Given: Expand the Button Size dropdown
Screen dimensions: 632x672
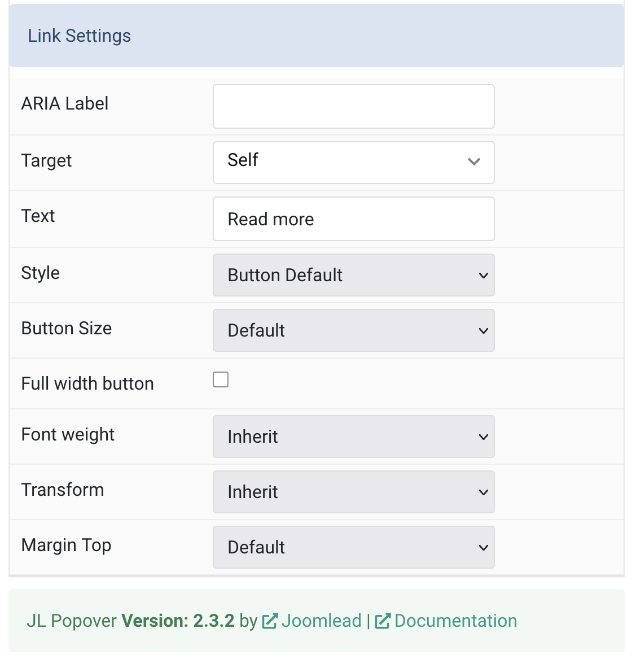Looking at the screenshot, I should point(354,330).
